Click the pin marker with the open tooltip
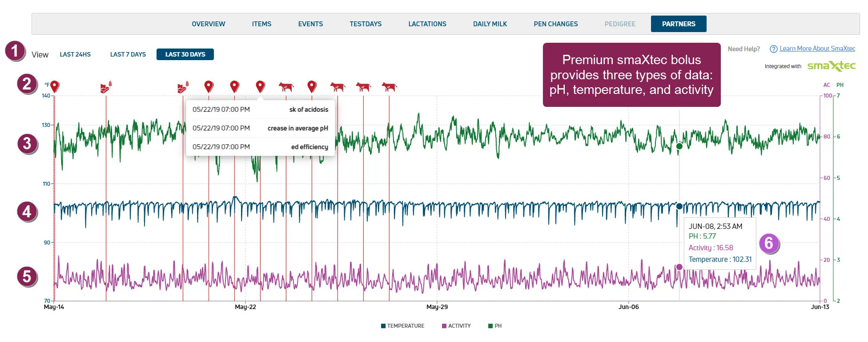Viewport: 868px width, 342px height. pyautogui.click(x=260, y=86)
